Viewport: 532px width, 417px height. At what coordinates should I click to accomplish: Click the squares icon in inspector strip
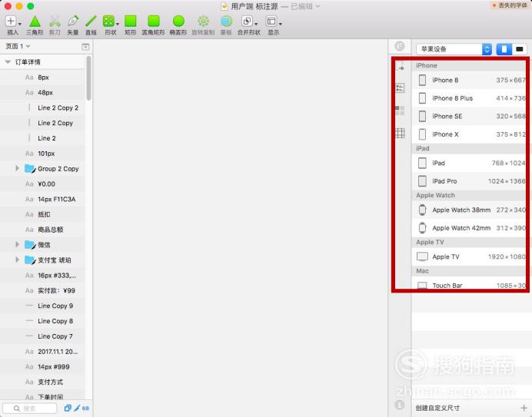[400, 111]
